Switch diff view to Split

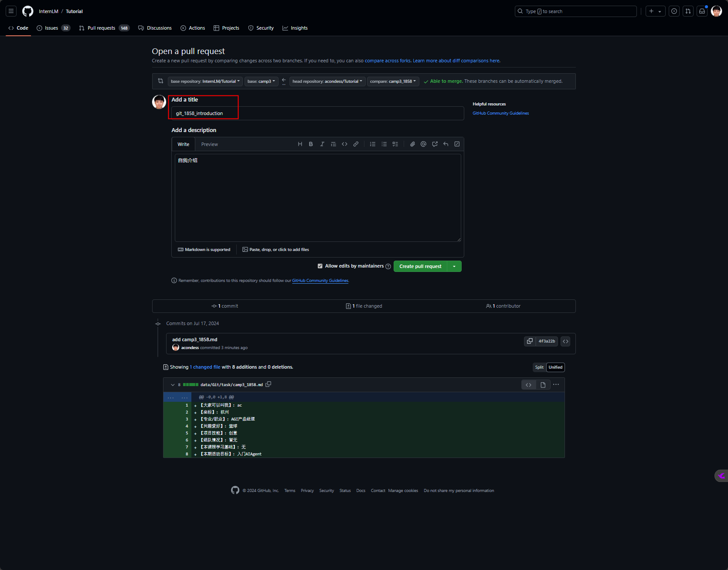539,367
